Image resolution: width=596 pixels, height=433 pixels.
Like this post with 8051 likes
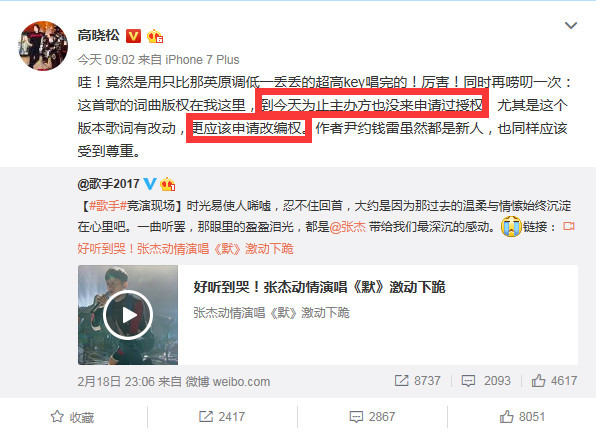(x=522, y=417)
